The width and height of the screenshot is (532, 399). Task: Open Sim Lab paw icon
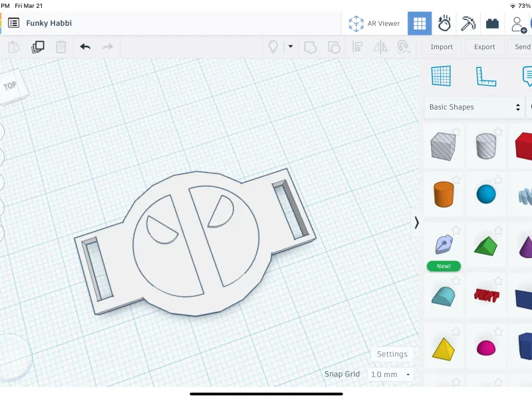(444, 23)
